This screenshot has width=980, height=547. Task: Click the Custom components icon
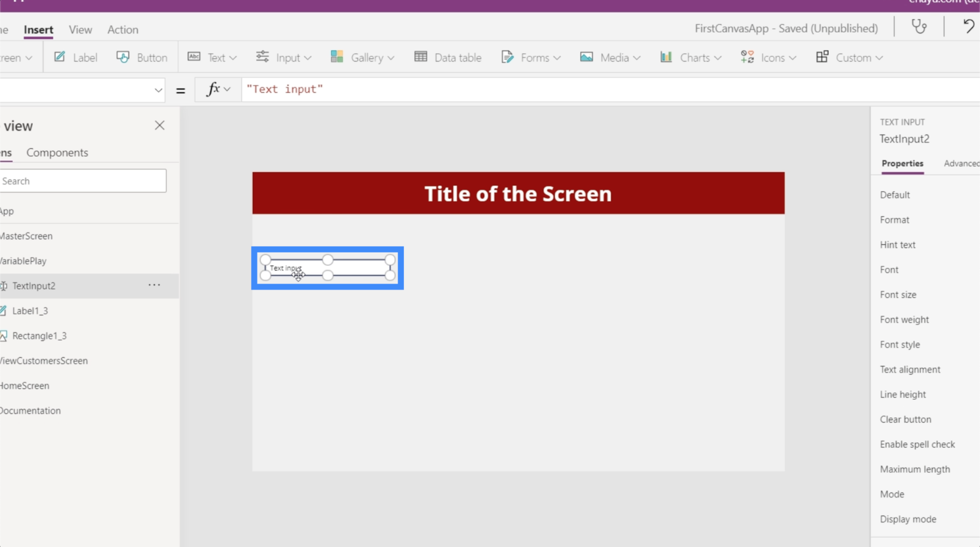(822, 57)
